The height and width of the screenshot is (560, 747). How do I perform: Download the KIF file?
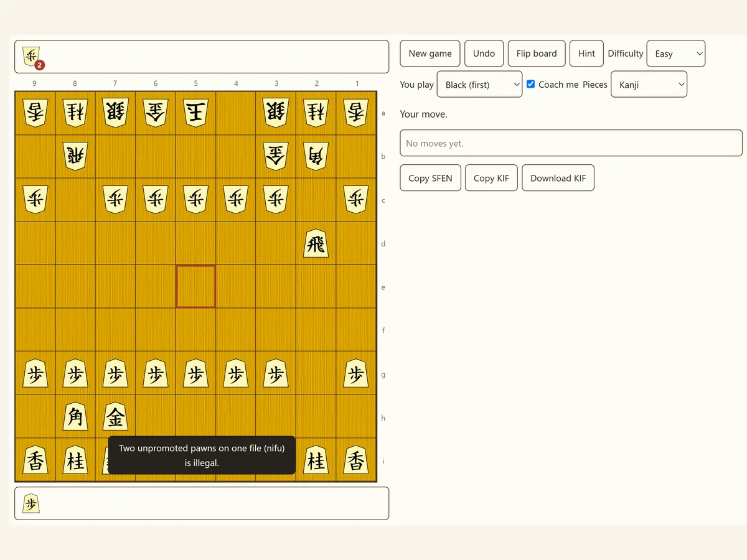[x=558, y=178]
